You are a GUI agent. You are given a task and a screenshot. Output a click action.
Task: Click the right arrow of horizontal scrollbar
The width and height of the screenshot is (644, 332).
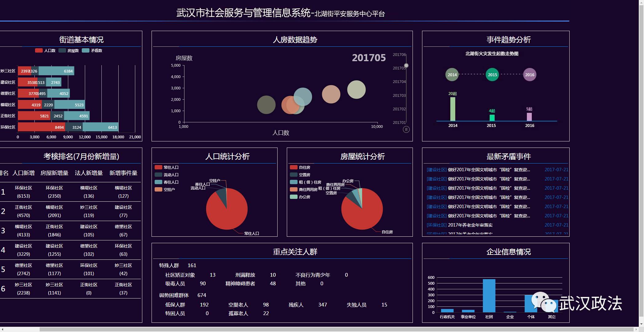(x=636, y=330)
